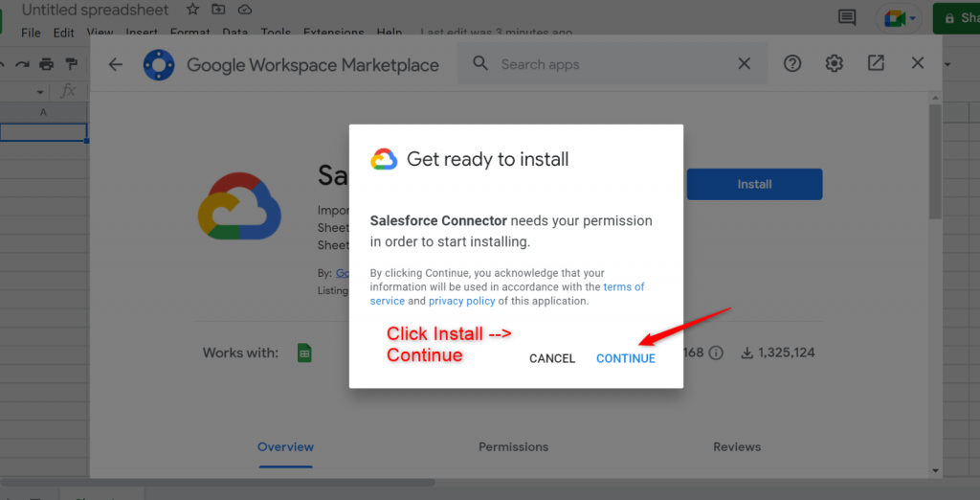
Task: Star the Untitled spreadsheet
Action: (192, 10)
